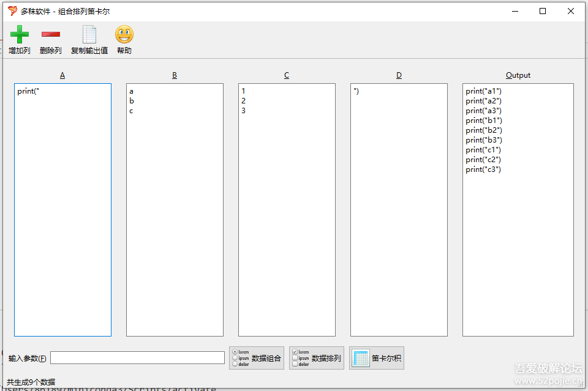Click the output line print("c3")
The image size is (588, 391).
click(483, 169)
